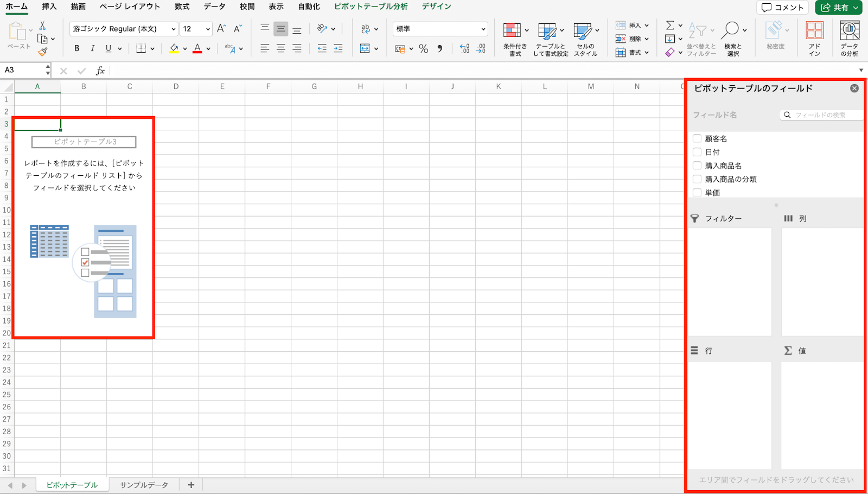Open the ページ レイアウト ribbon tab
Screen dimensions: 868x494
pyautogui.click(x=130, y=7)
